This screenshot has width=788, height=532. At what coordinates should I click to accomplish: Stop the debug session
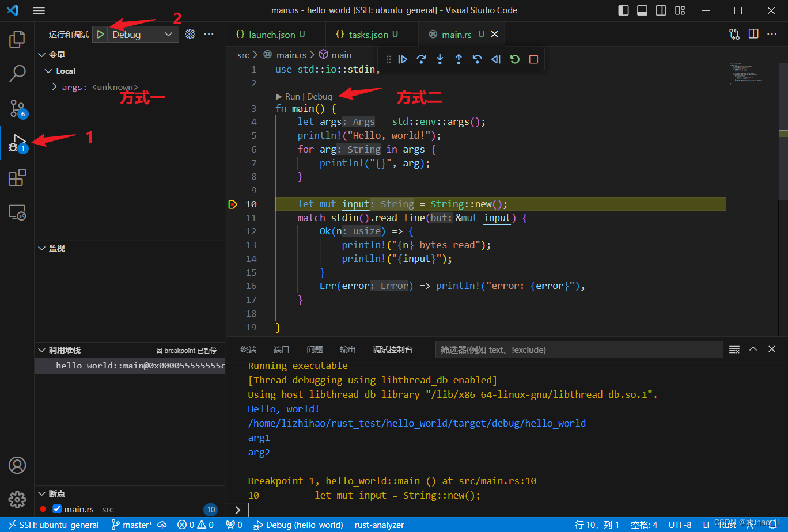coord(533,59)
